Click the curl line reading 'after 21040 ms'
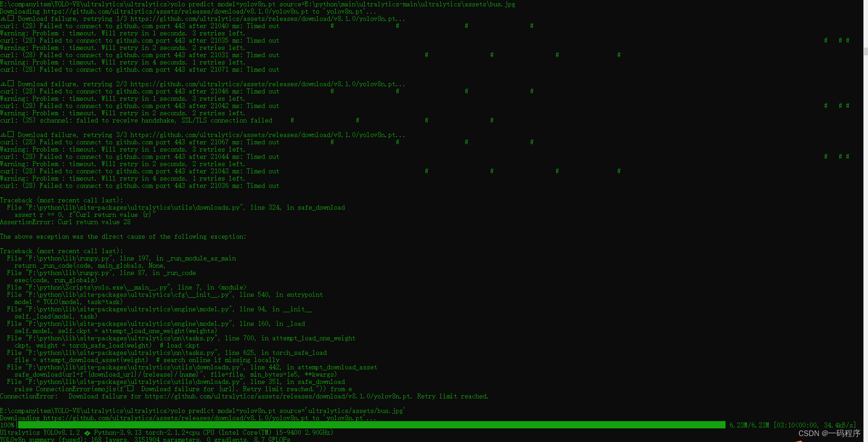Screen dimensions: 868x442 tap(140, 26)
